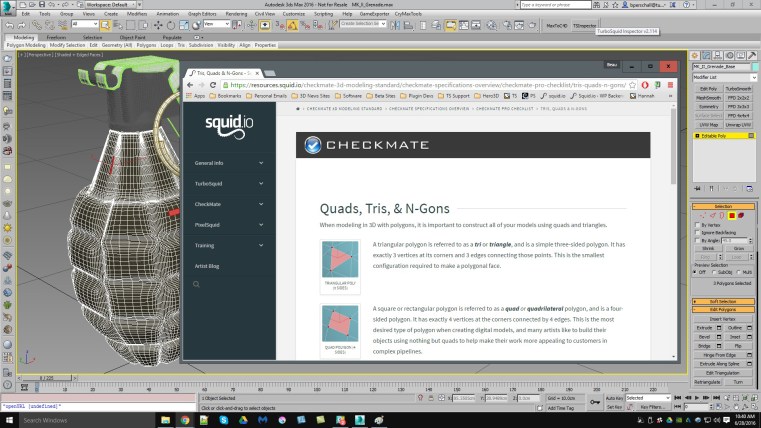Open the Create Selection Set dropdown
The width and height of the screenshot is (761, 428).
coord(363,23)
